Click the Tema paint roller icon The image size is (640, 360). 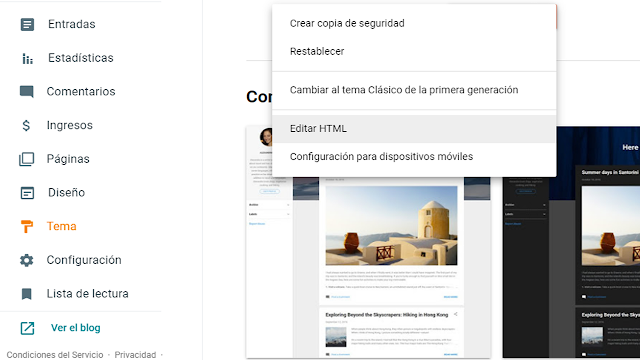coord(27,227)
